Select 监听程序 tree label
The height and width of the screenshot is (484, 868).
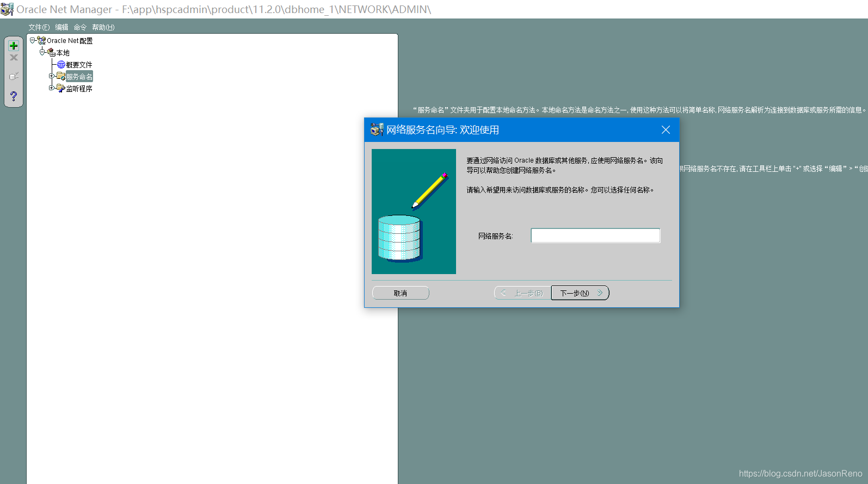tap(79, 89)
